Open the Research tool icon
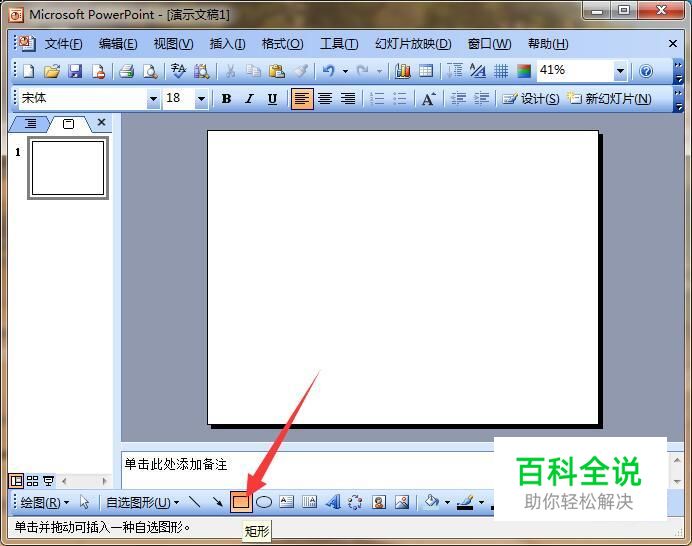 (x=202, y=71)
